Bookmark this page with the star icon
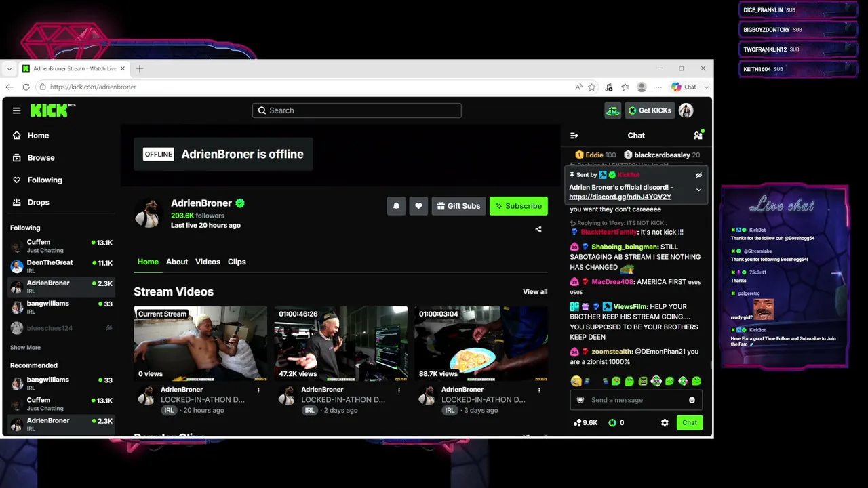 point(592,87)
